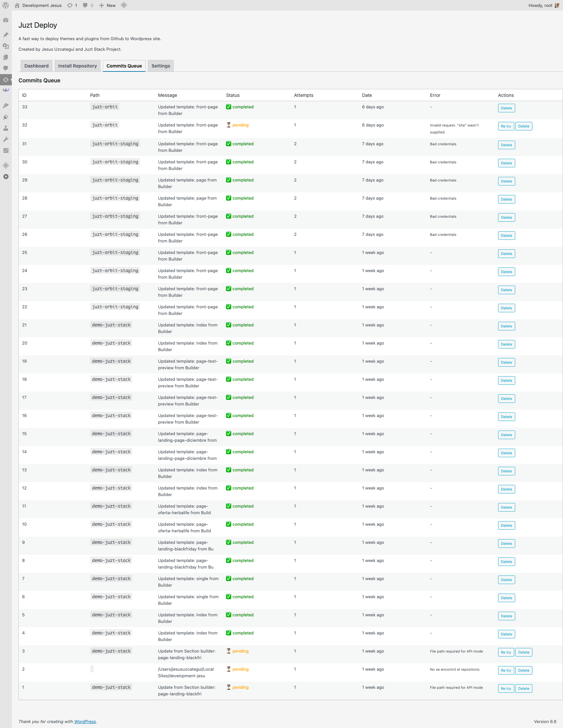Click juzt-orbit path in row 33
563x728 pixels.
click(x=105, y=107)
